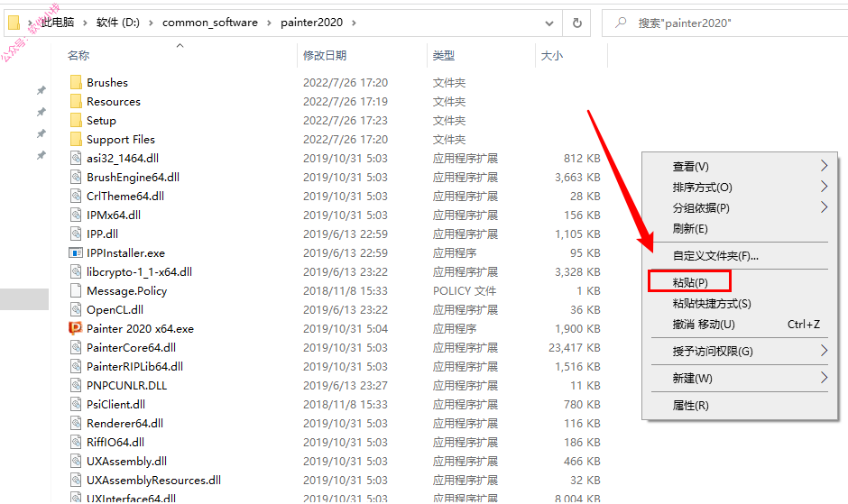The image size is (848, 504).
Task: Click the Setup folder icon
Action: click(76, 120)
